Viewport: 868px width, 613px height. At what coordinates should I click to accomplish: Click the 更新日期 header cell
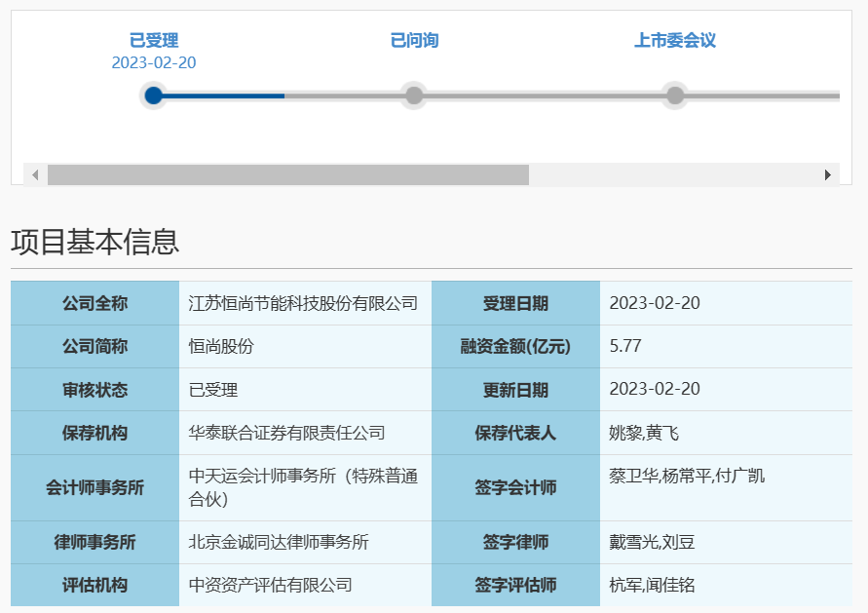click(x=515, y=390)
